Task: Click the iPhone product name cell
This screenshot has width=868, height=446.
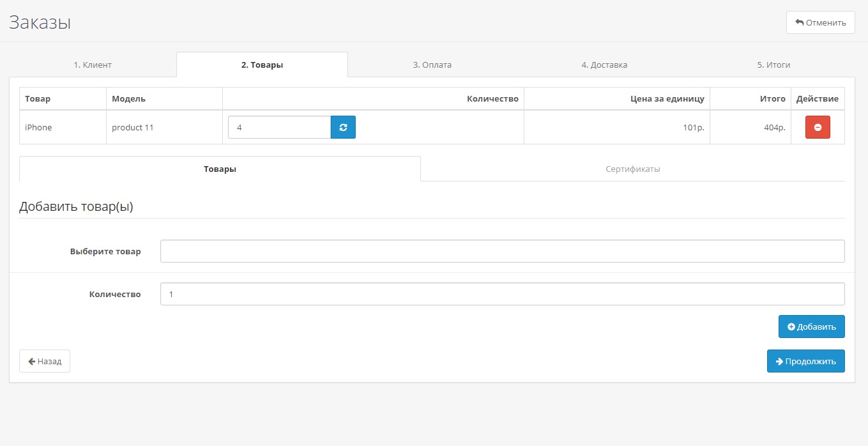Action: pos(38,127)
